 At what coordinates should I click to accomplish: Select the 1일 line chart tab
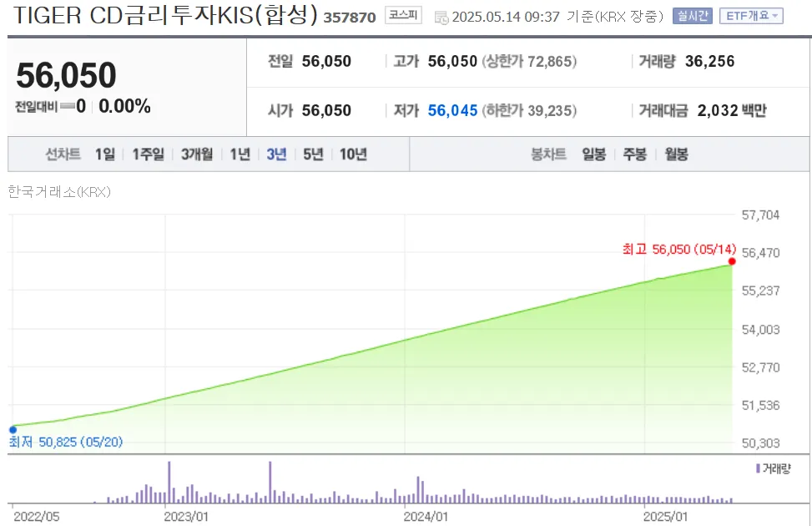point(105,154)
